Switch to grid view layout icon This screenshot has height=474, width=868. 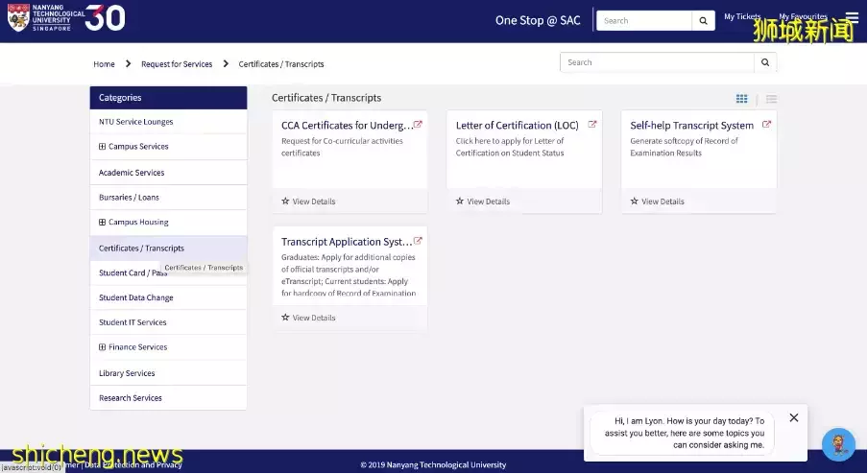(741, 99)
